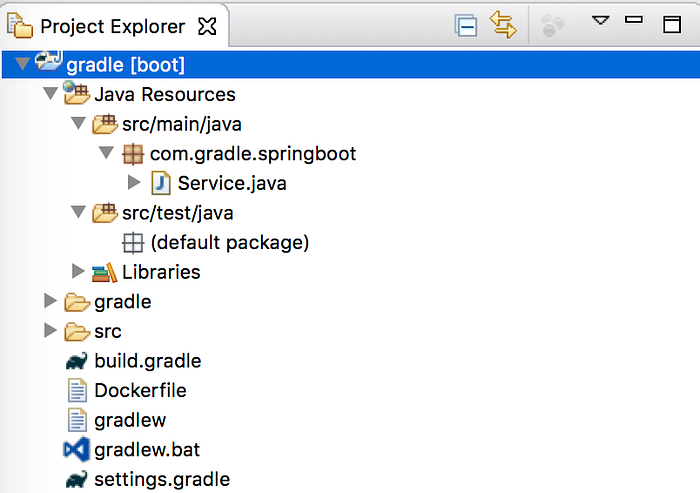Image resolution: width=700 pixels, height=493 pixels.
Task: Click the gradlew.bat Visual Studio icon
Action: [76, 450]
